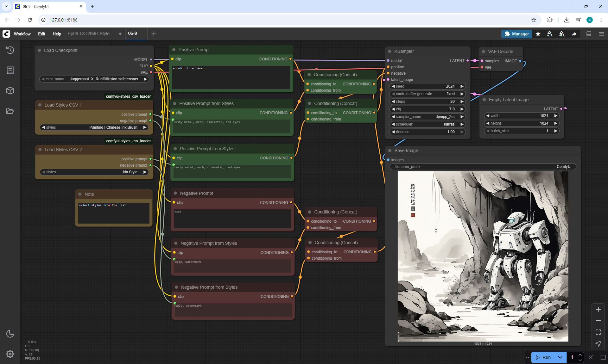Click the Manager button

pos(516,34)
